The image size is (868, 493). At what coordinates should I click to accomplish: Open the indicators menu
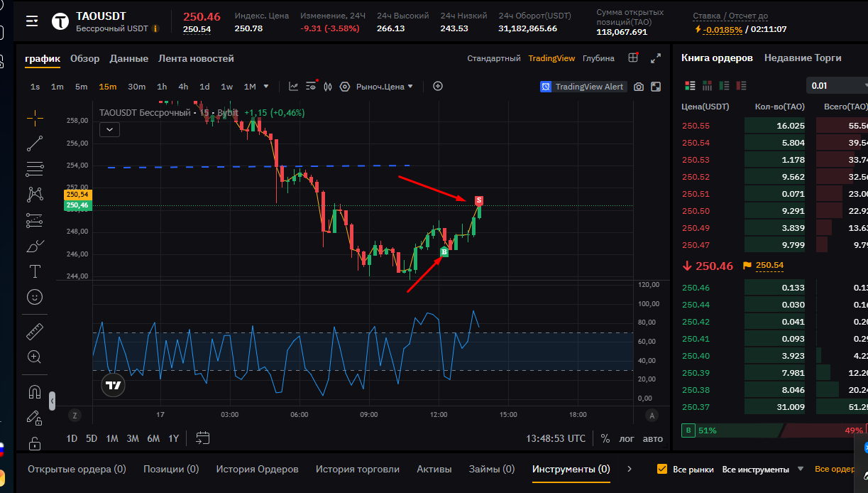tap(294, 87)
